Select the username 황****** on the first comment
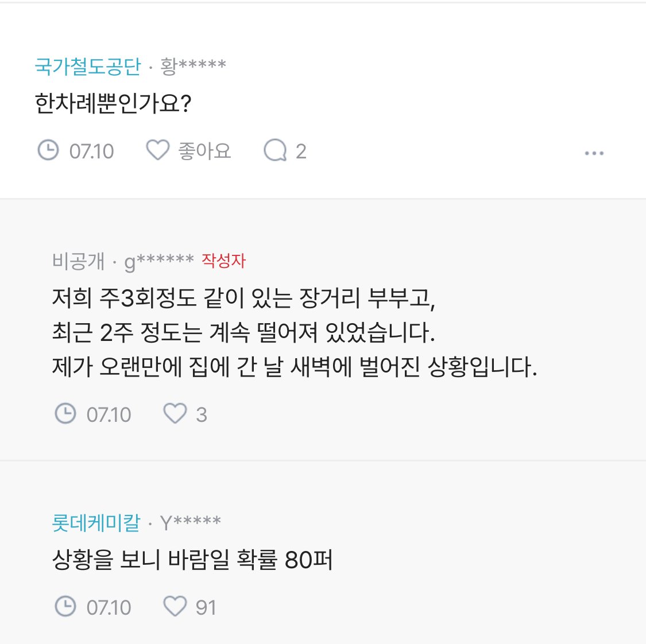The height and width of the screenshot is (644, 646). (194, 67)
